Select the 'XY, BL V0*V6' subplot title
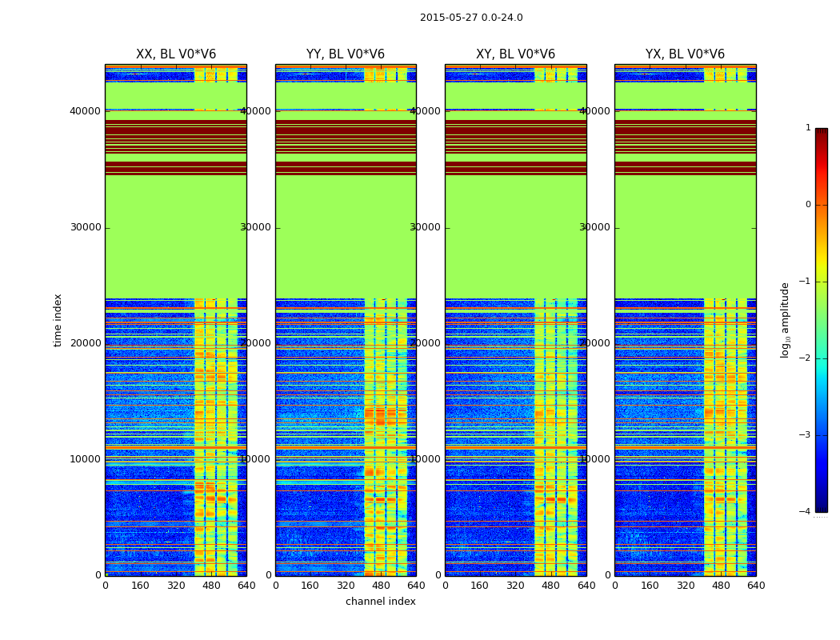 [515, 54]
